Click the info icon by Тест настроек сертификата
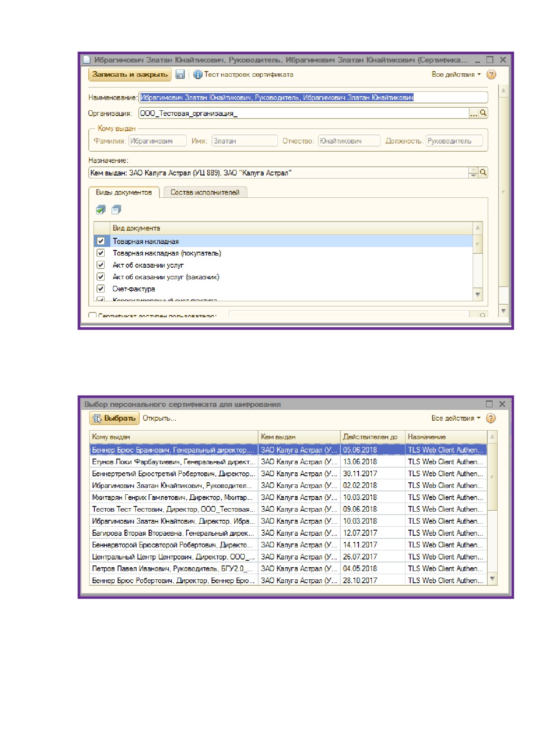 (x=197, y=75)
